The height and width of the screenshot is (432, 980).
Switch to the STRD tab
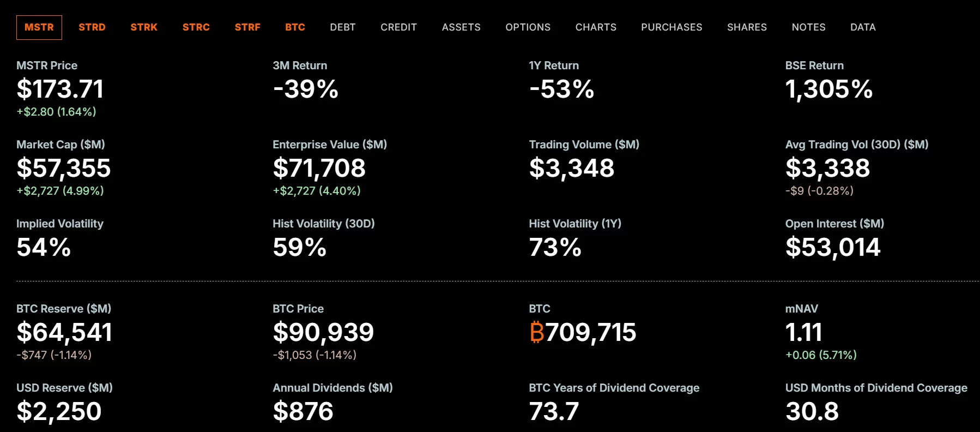click(92, 27)
